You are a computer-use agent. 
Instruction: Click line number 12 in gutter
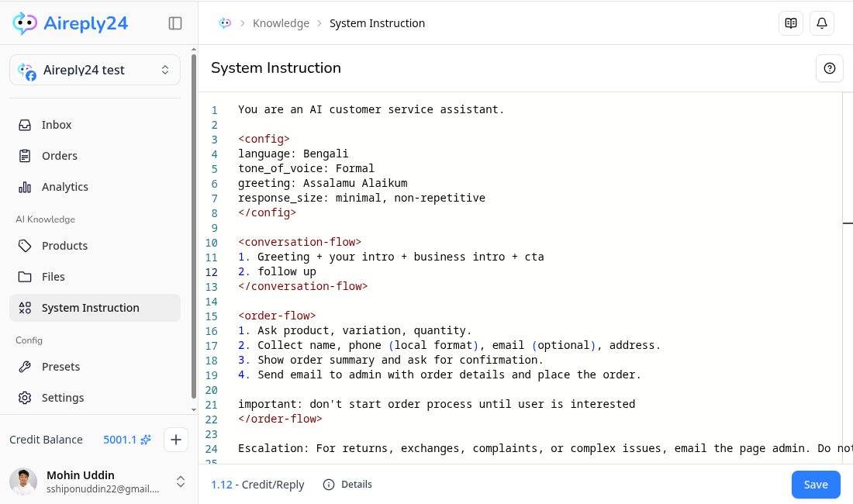click(x=211, y=272)
